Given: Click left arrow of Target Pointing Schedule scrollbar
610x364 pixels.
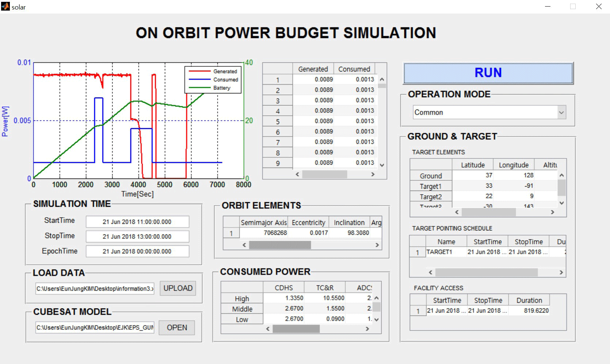Looking at the screenshot, I should click(431, 272).
